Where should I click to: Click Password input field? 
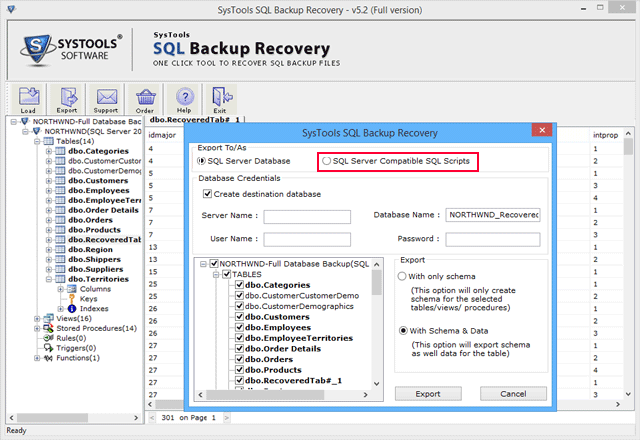[493, 240]
